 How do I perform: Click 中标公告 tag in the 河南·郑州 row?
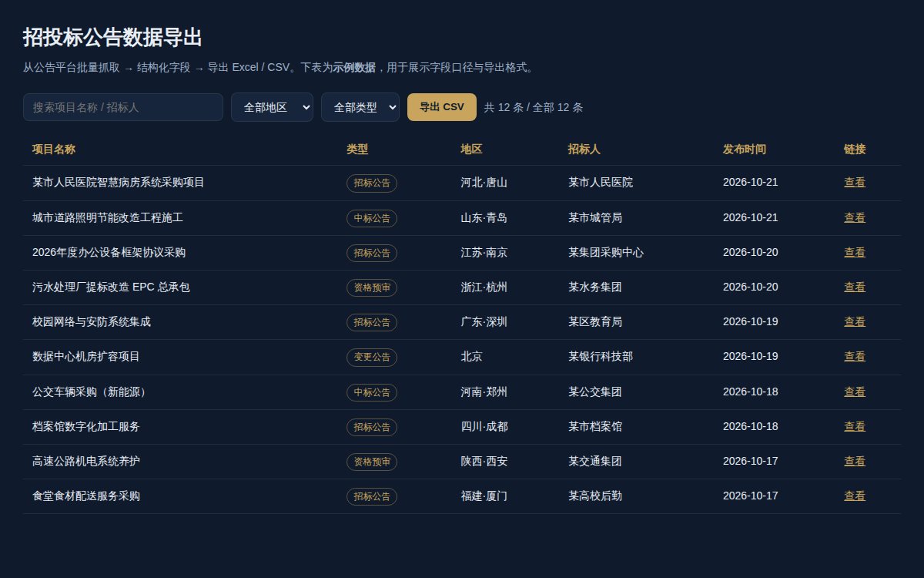pyautogui.click(x=372, y=393)
